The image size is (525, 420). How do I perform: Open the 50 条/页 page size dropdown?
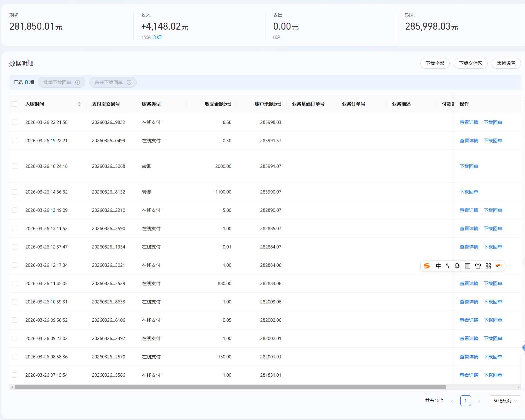point(505,401)
